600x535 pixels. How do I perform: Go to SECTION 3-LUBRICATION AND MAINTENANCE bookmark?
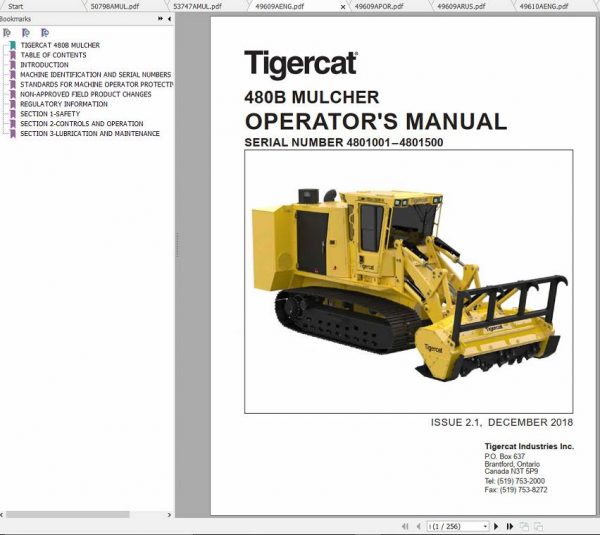(x=90, y=134)
